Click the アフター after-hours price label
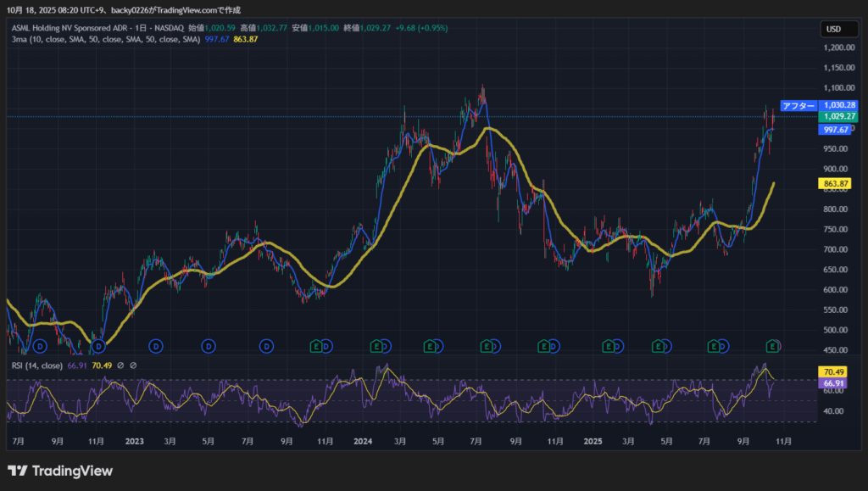 pos(798,105)
